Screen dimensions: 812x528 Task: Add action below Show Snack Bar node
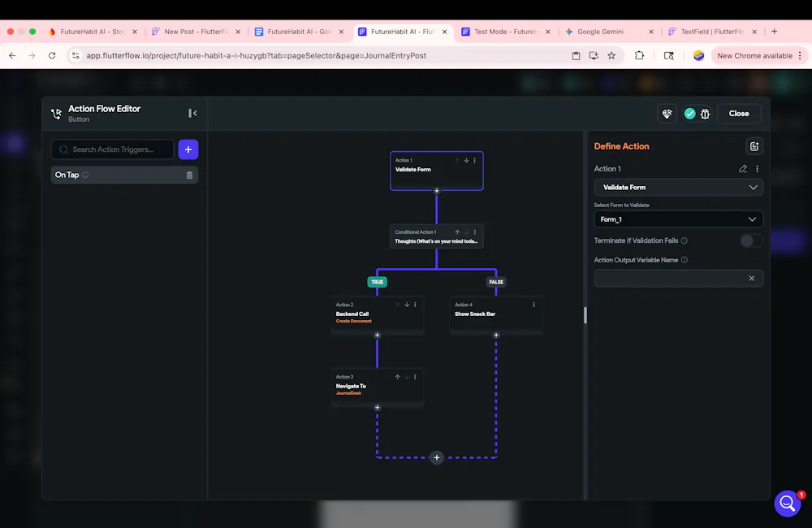pos(496,335)
